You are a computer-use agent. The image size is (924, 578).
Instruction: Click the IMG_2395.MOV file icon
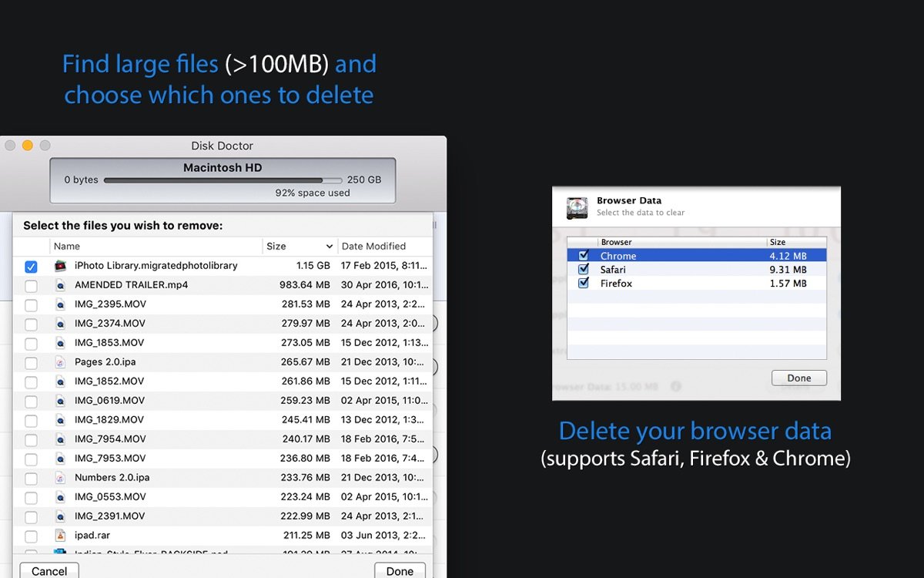(x=61, y=304)
